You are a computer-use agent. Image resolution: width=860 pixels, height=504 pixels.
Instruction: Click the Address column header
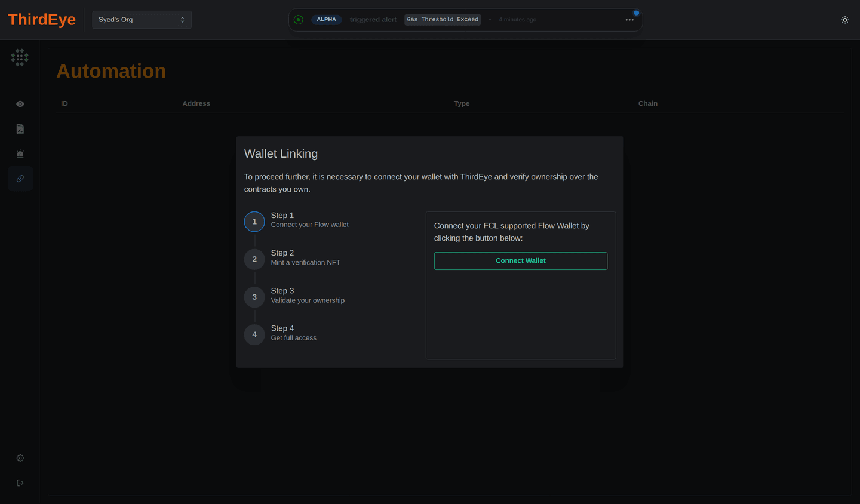tap(196, 103)
